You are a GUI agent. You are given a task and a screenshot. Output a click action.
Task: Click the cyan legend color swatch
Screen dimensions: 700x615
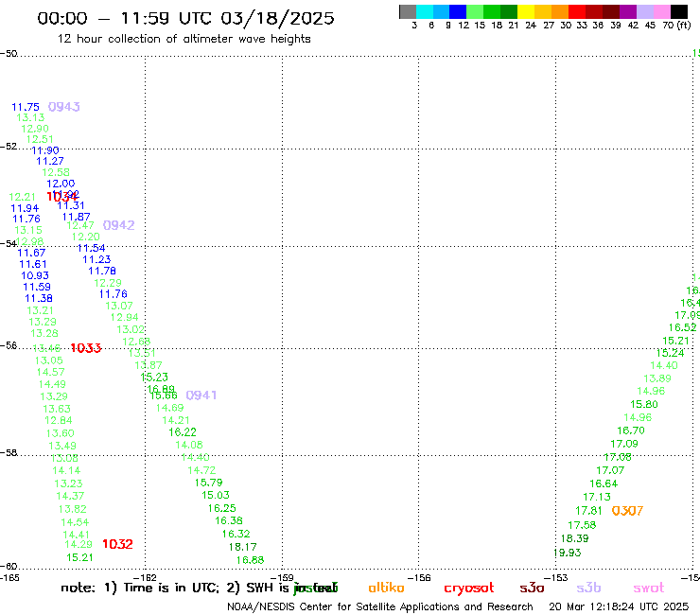(425, 11)
